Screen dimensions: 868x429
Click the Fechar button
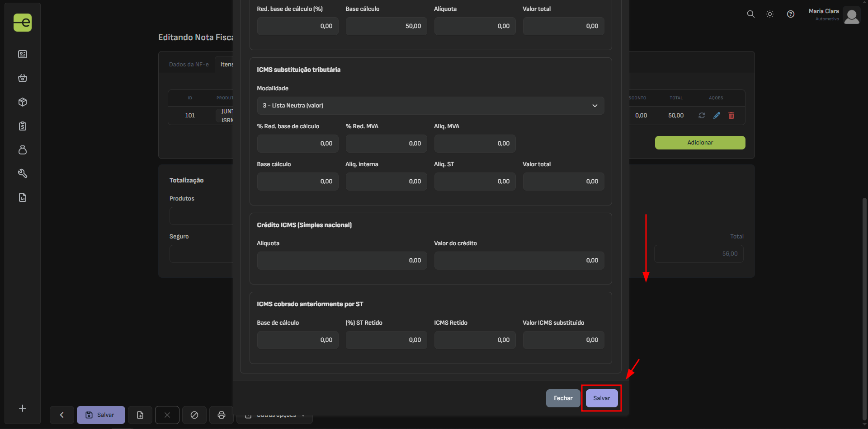[563, 398]
